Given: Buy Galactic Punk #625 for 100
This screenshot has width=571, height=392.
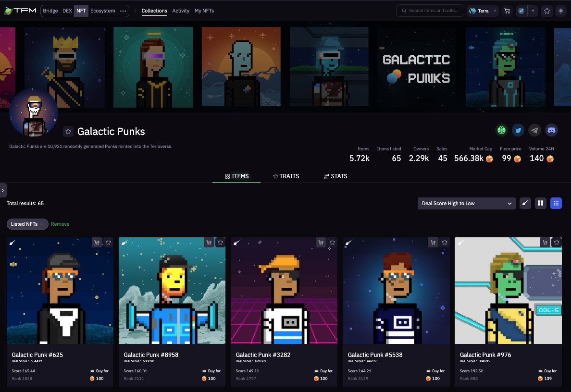Looking at the screenshot, I should [99, 375].
